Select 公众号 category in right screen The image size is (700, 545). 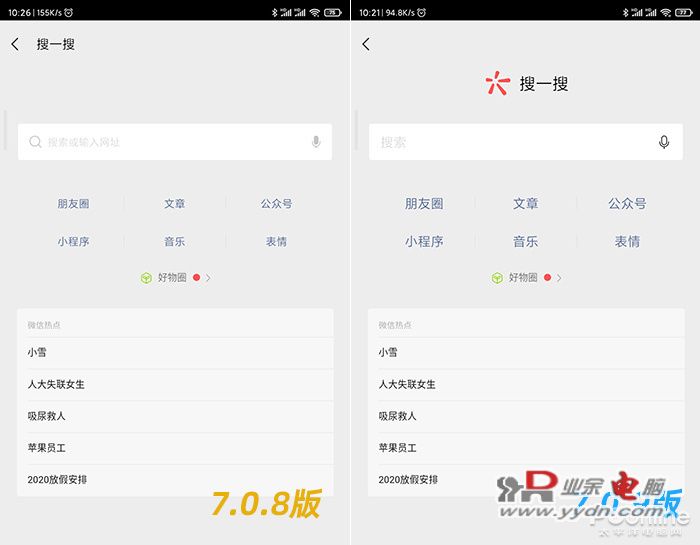point(627,204)
